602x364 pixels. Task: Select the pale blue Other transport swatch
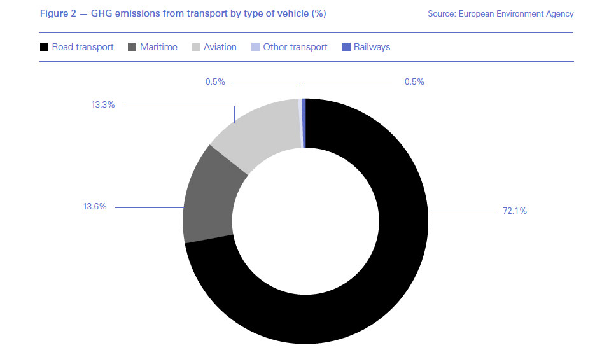pos(255,47)
